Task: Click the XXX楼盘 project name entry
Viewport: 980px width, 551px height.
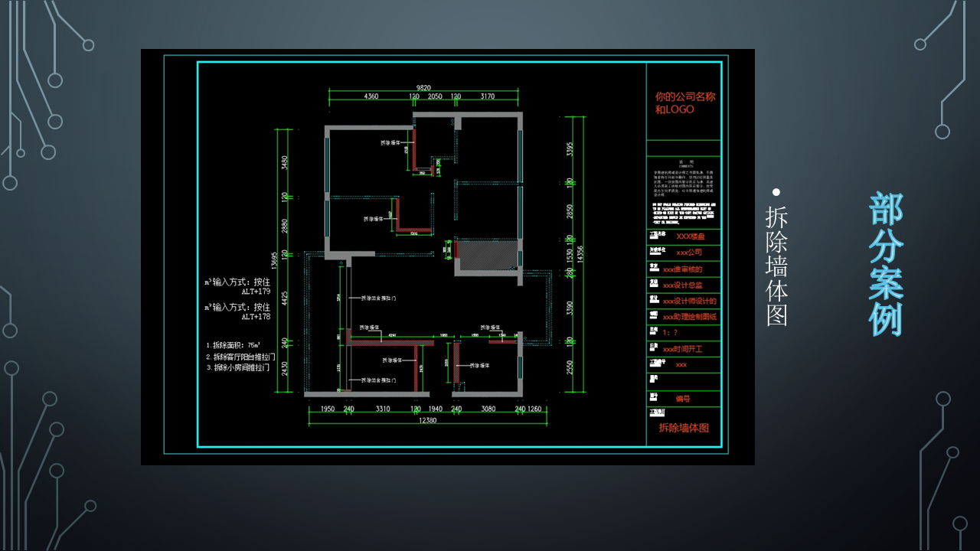Action: (x=690, y=236)
